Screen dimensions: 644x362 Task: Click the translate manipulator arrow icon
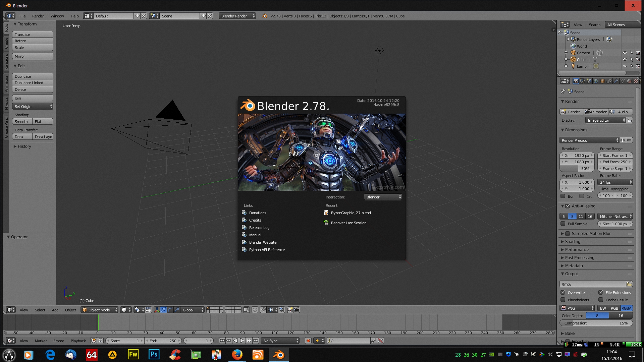pos(163,310)
